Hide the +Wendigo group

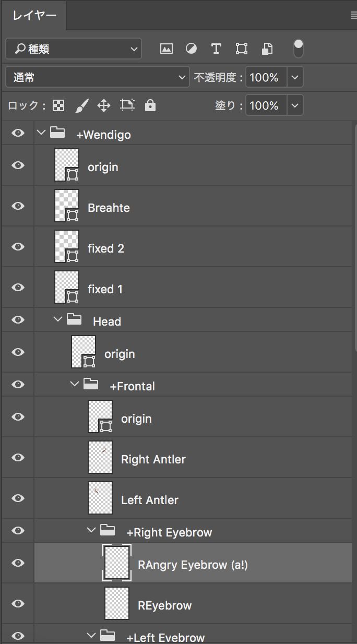tap(17, 133)
